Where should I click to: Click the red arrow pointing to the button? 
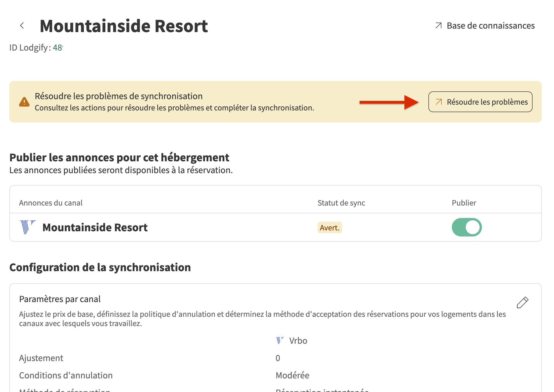389,102
